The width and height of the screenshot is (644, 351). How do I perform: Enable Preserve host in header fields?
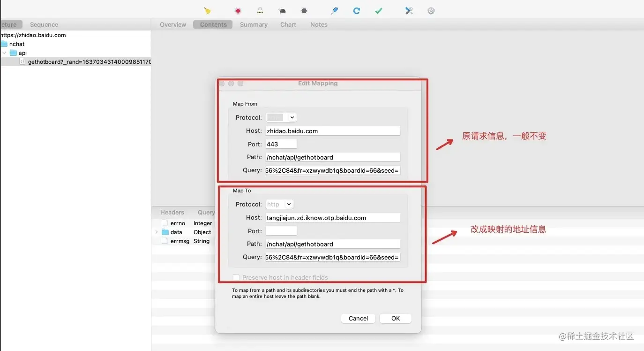coord(236,277)
